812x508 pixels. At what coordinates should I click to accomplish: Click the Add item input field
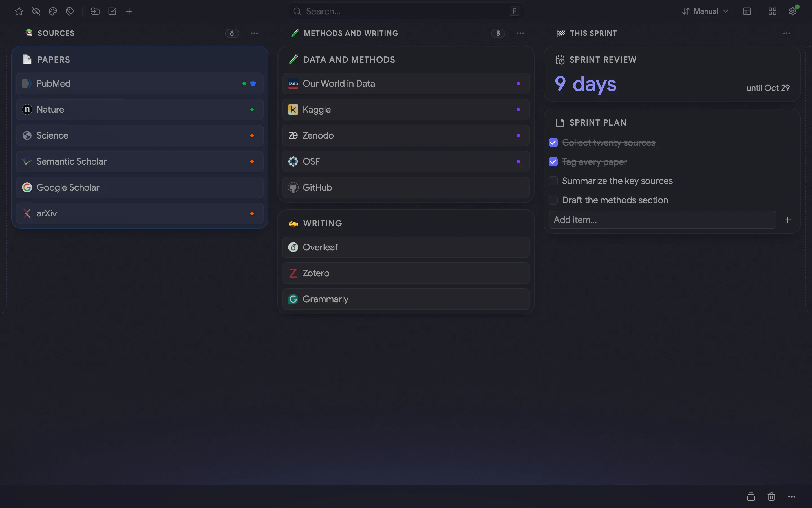[x=662, y=220]
